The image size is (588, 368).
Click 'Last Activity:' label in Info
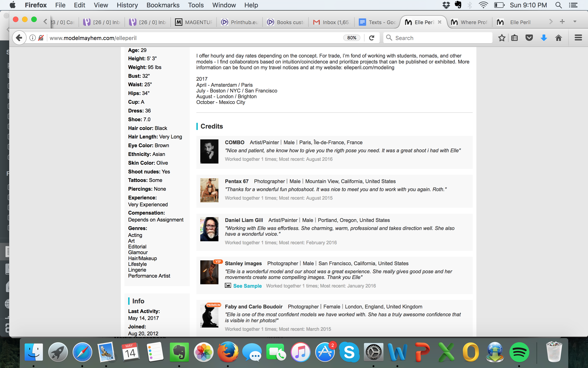(144, 311)
